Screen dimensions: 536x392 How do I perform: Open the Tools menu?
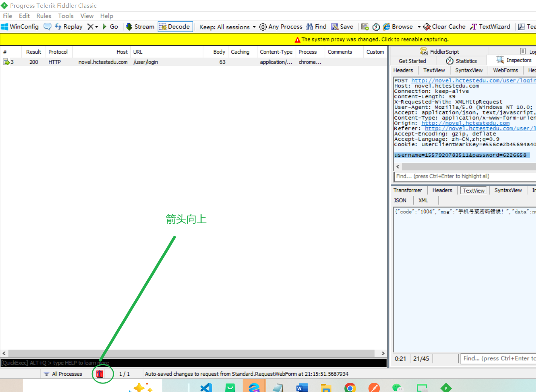pyautogui.click(x=66, y=16)
